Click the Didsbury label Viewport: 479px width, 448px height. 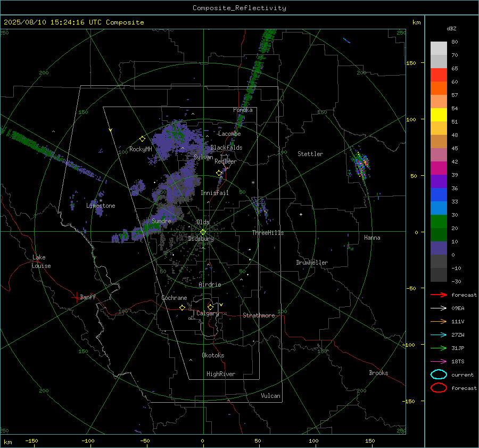coord(201,239)
